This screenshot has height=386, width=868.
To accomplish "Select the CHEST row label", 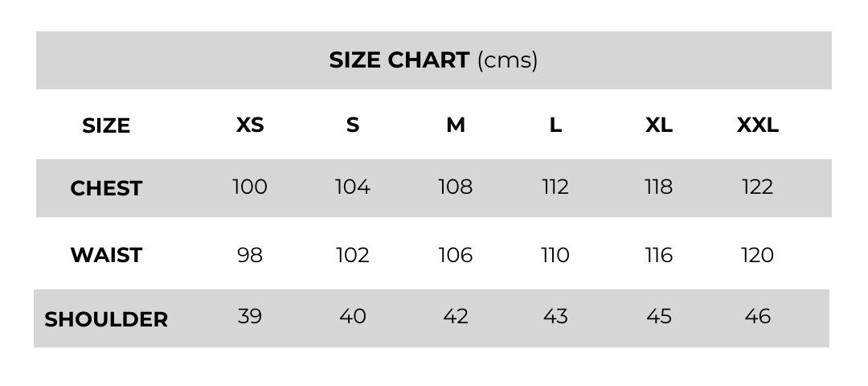I will coord(106,188).
